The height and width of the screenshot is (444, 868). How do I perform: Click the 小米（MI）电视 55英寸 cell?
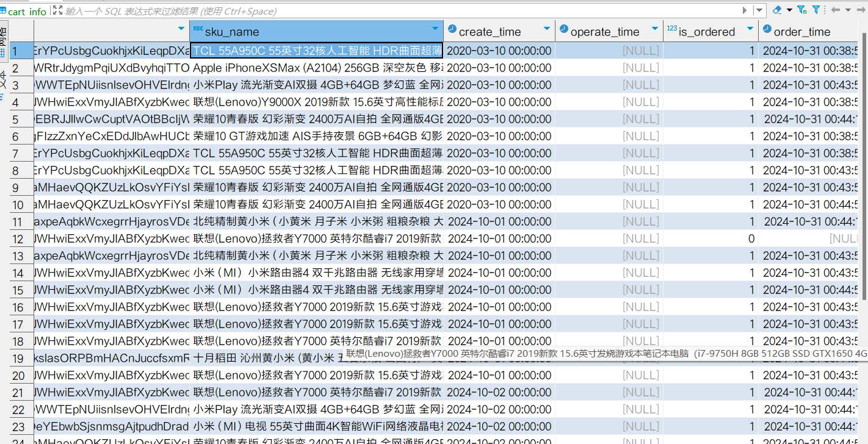tap(317, 426)
